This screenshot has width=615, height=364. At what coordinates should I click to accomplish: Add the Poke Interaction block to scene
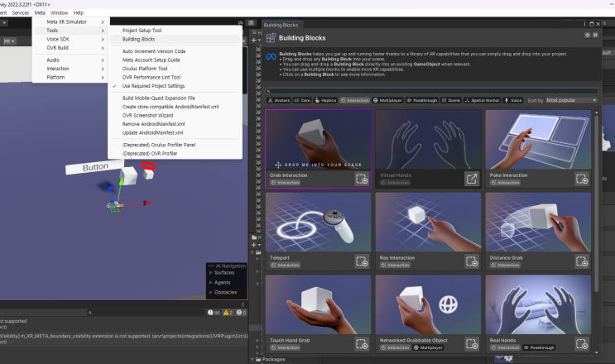pos(582,179)
